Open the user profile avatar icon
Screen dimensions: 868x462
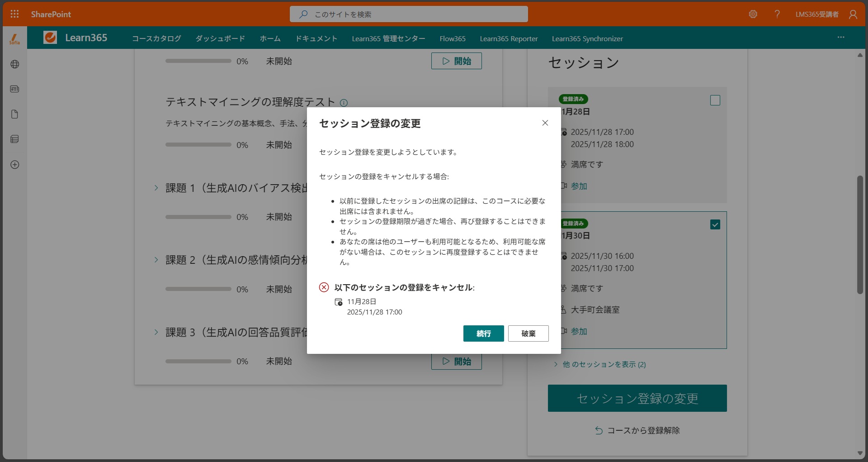(x=853, y=14)
